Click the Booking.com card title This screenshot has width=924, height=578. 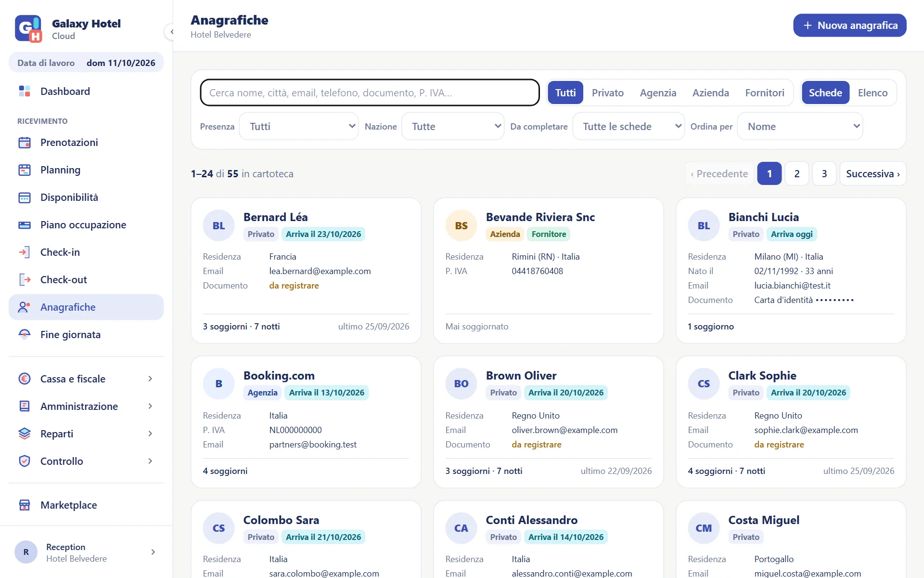click(x=279, y=376)
